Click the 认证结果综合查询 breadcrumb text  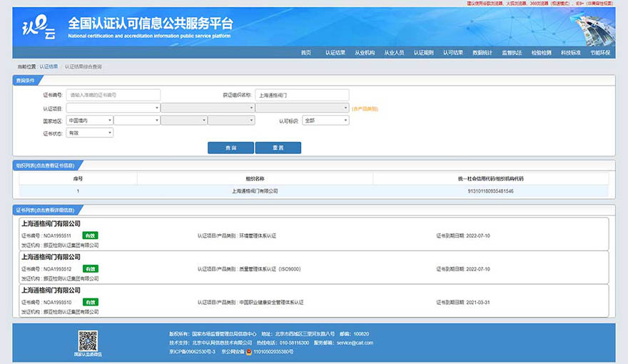[83, 66]
